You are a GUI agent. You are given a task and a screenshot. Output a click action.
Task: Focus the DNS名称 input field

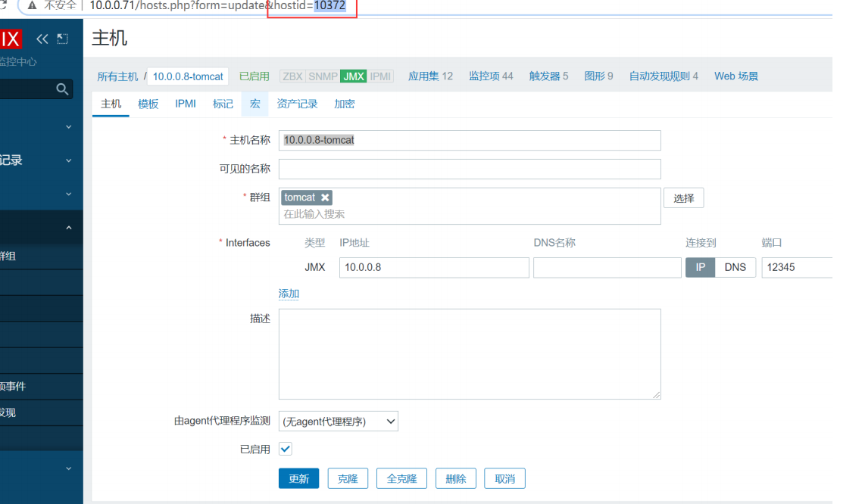pyautogui.click(x=607, y=267)
